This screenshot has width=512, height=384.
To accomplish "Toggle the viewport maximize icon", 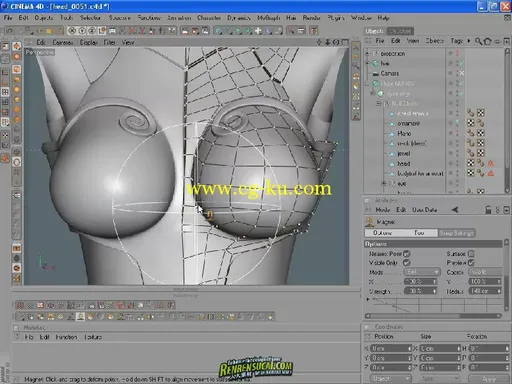I will click(x=345, y=42).
